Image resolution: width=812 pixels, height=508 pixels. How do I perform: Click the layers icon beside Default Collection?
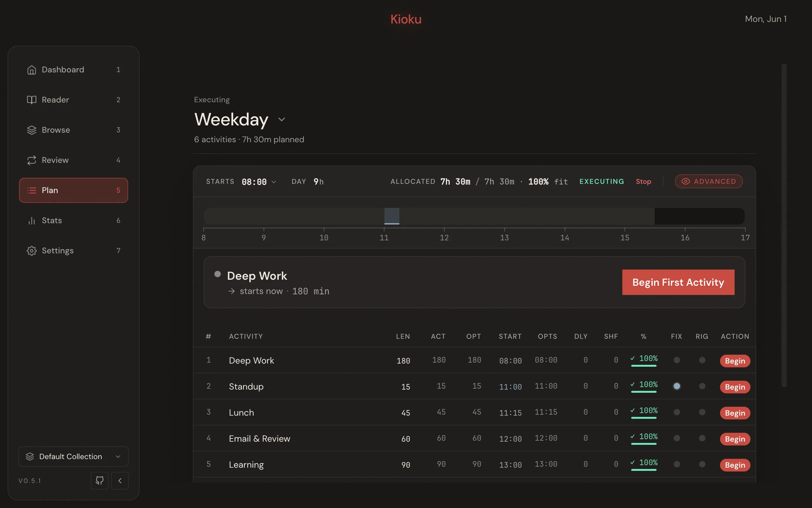[30, 456]
